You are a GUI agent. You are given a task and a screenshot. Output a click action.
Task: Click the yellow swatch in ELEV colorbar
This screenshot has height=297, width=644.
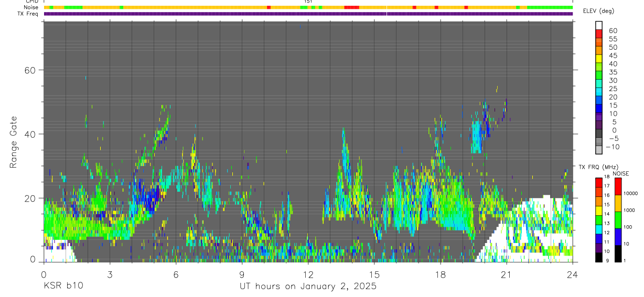[599, 58]
